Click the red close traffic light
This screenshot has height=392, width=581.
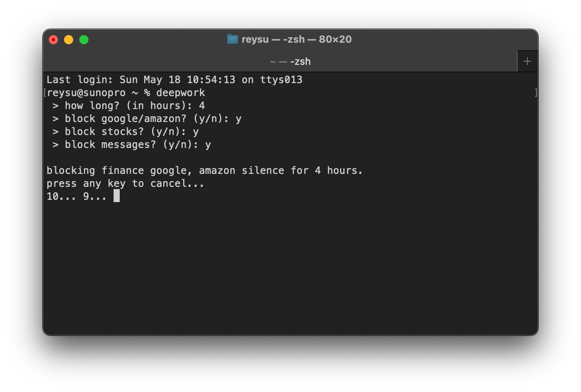tap(53, 39)
